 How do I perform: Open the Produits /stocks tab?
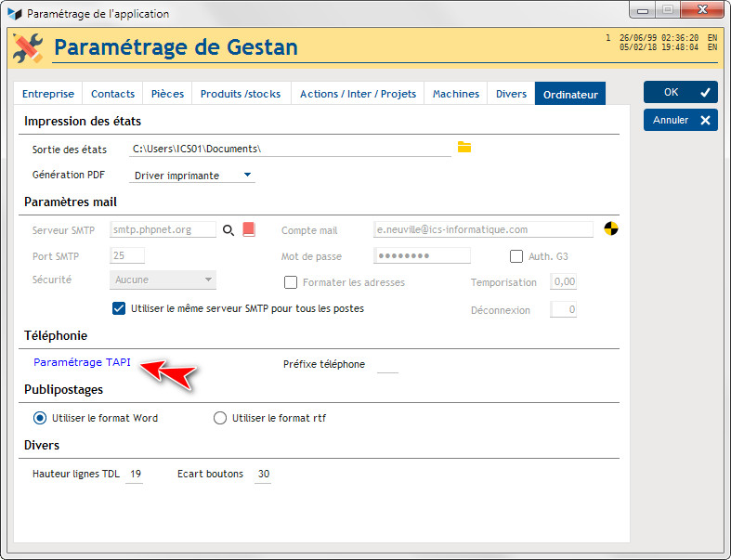point(241,94)
